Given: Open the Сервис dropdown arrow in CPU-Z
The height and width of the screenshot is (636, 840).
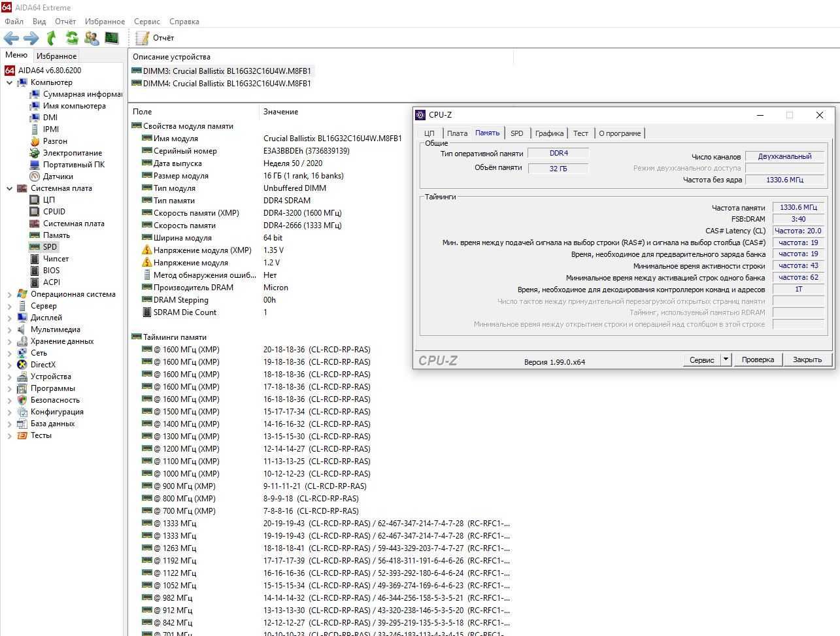Looking at the screenshot, I should coord(726,360).
